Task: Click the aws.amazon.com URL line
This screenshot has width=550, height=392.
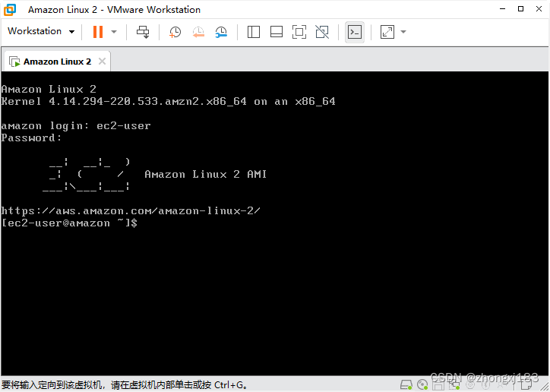Action: click(131, 210)
